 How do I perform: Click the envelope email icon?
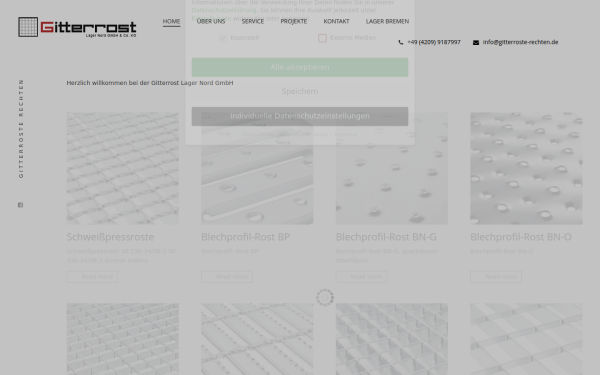476,42
